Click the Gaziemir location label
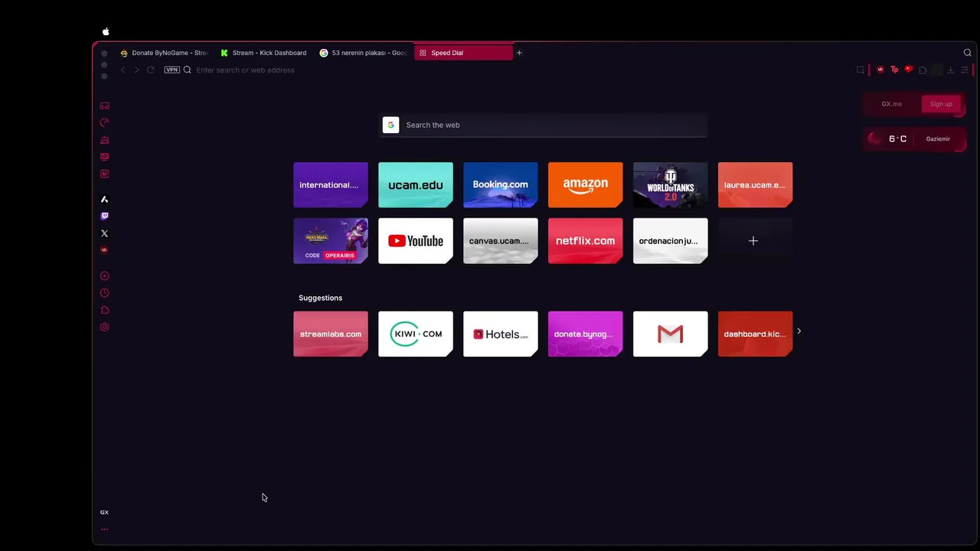 [x=938, y=139]
